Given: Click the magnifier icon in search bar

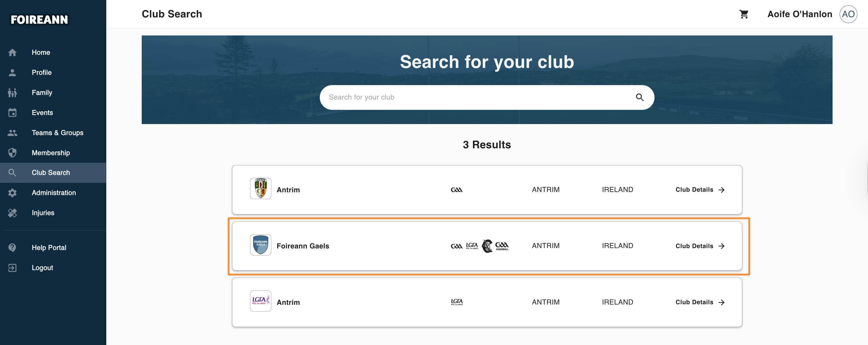Looking at the screenshot, I should click(639, 97).
